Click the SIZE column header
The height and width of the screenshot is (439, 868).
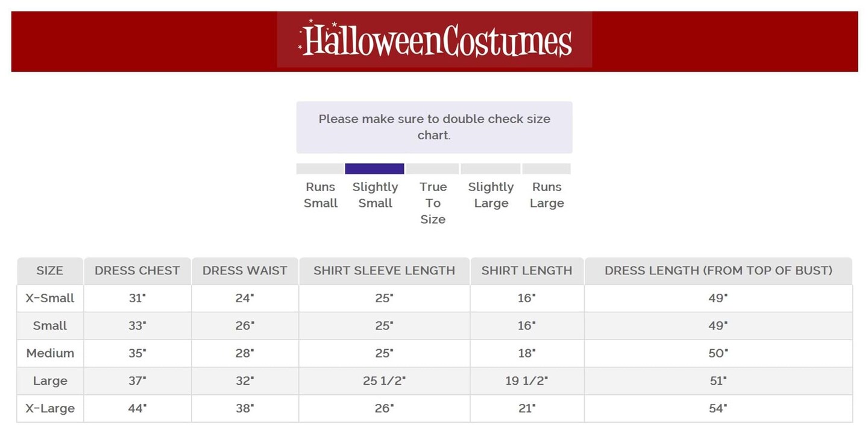pyautogui.click(x=50, y=271)
